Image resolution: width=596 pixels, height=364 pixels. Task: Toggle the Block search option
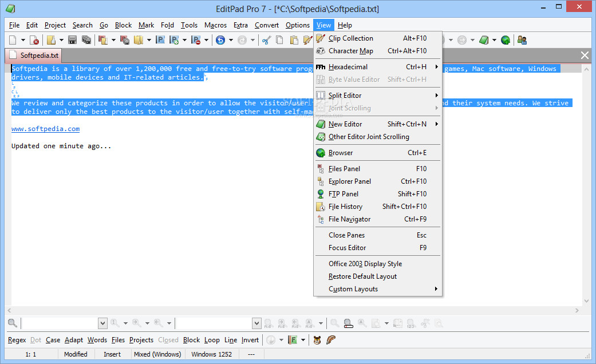point(192,340)
